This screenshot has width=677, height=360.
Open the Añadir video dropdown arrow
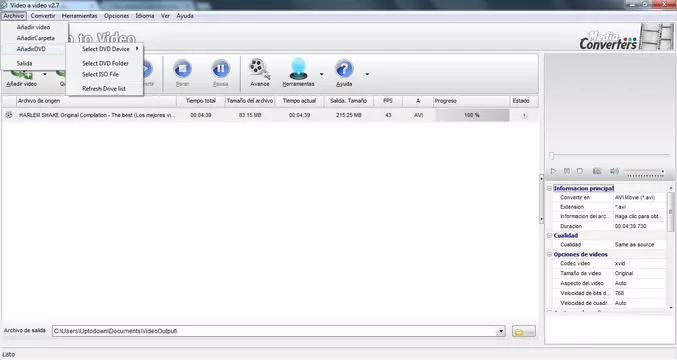point(45,74)
